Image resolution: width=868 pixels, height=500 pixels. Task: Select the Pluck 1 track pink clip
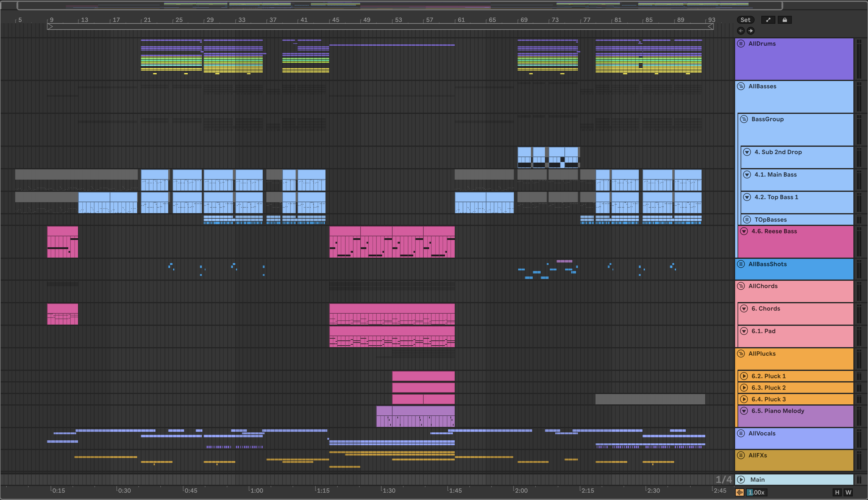tap(423, 376)
